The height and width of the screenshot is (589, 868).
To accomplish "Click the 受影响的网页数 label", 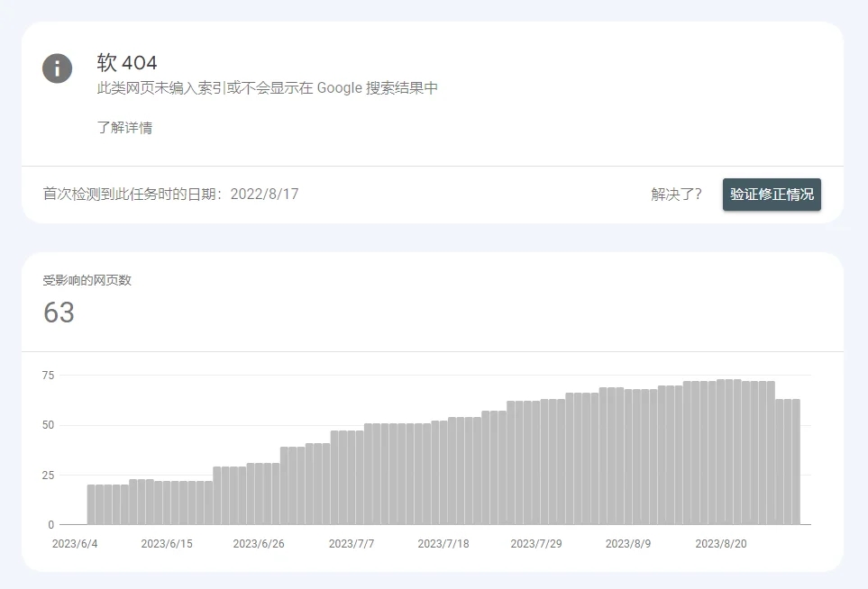I will (87, 280).
